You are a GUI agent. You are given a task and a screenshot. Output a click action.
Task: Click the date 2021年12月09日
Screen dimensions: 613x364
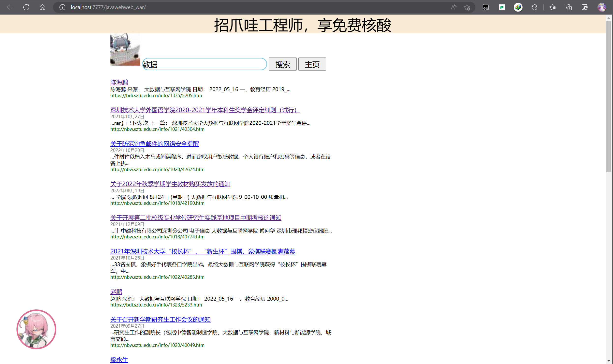[x=127, y=224]
